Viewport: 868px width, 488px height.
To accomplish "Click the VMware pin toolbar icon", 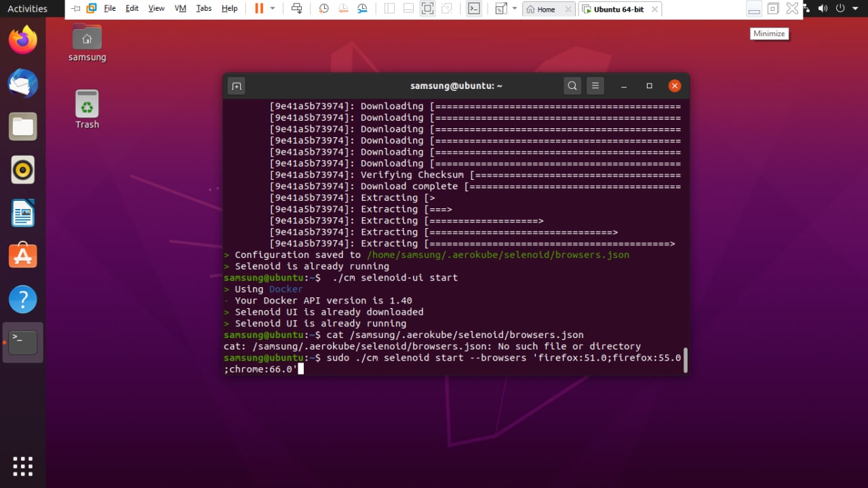I will click(75, 9).
